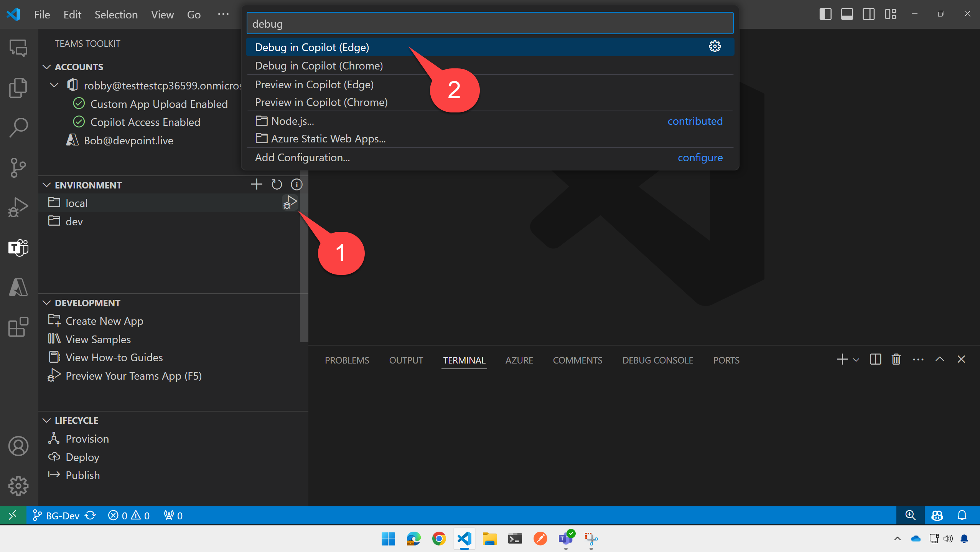The height and width of the screenshot is (552, 980).
Task: Click the refresh environments icon
Action: click(277, 184)
